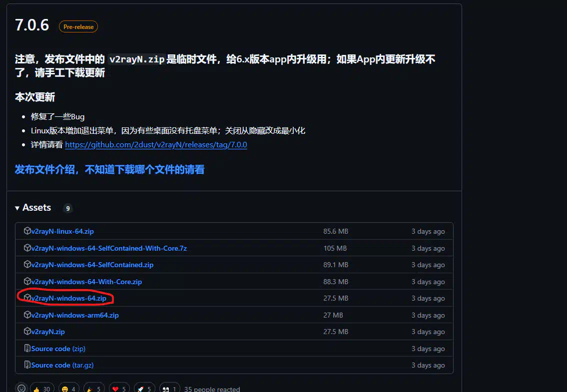Click "3 days ago" in the v2rayN.zip row
567x392 pixels.
pos(428,332)
